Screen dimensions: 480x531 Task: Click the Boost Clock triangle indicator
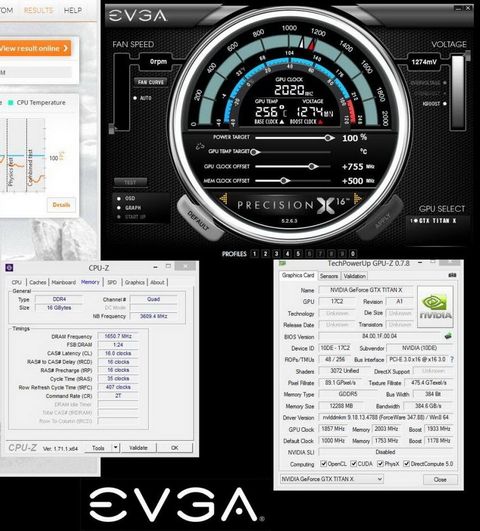point(320,122)
